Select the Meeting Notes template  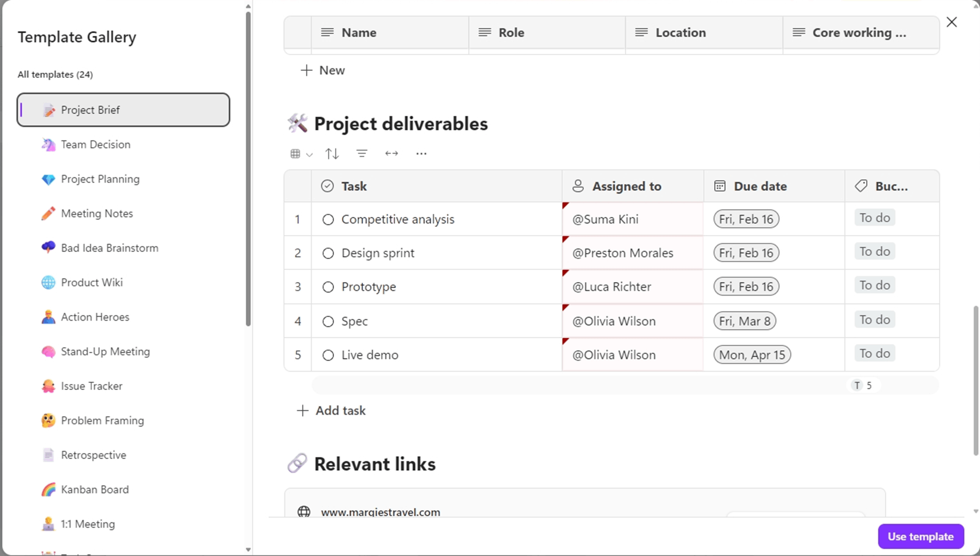coord(97,213)
